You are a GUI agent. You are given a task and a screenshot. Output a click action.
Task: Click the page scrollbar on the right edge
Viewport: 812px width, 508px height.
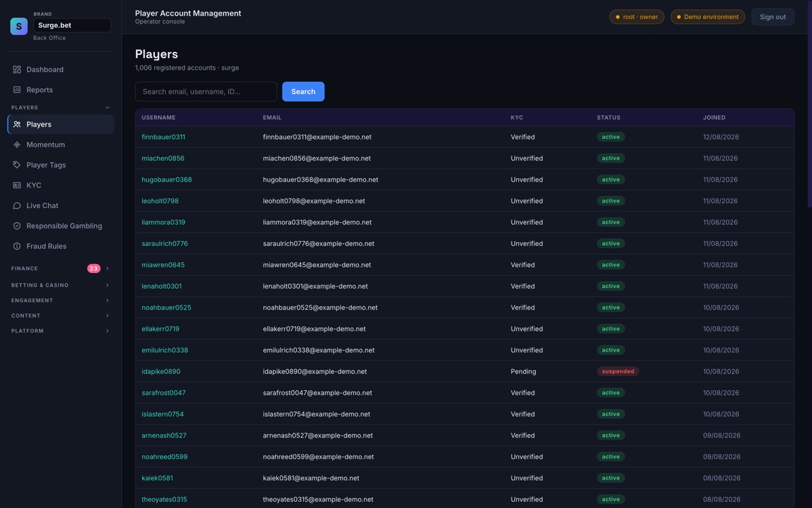[x=809, y=105]
